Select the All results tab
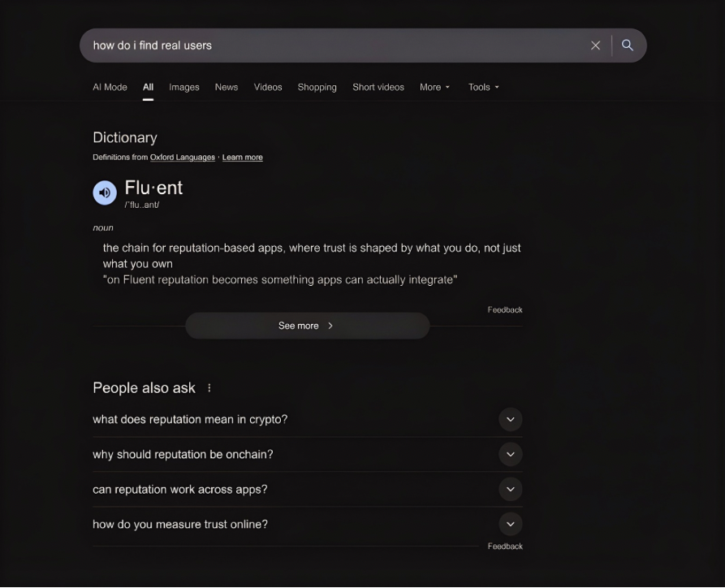The width and height of the screenshot is (725, 588). click(x=148, y=87)
